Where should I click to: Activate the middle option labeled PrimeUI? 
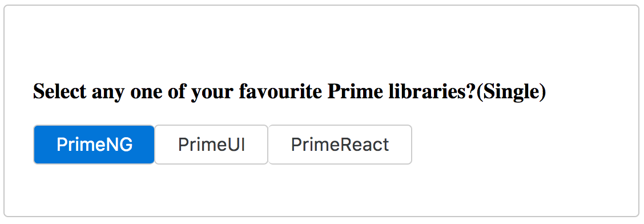click(x=211, y=145)
